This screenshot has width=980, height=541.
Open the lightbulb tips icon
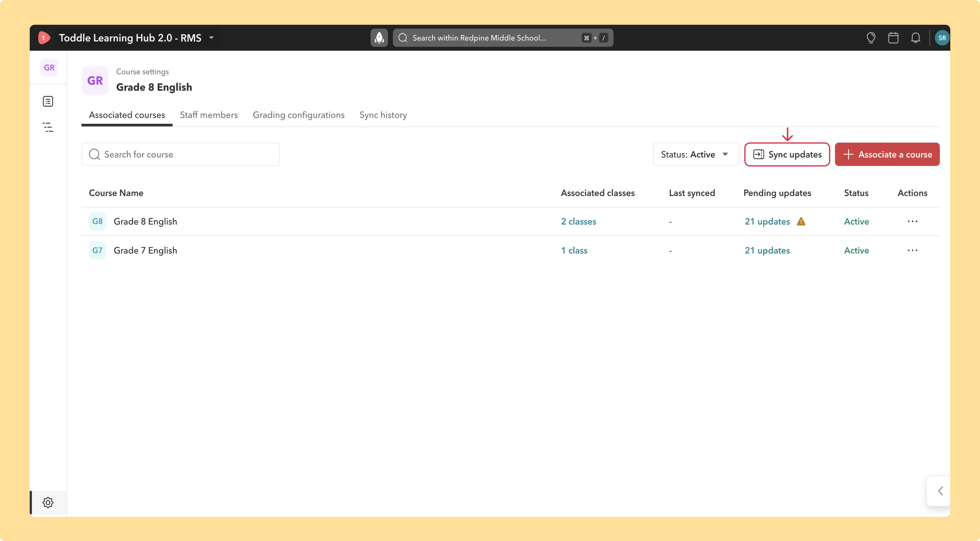(x=871, y=38)
